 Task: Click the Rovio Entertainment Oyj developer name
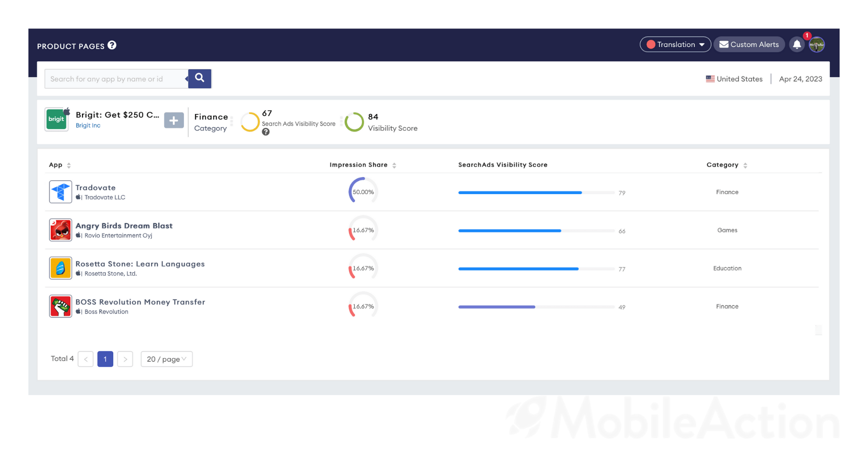(118, 236)
